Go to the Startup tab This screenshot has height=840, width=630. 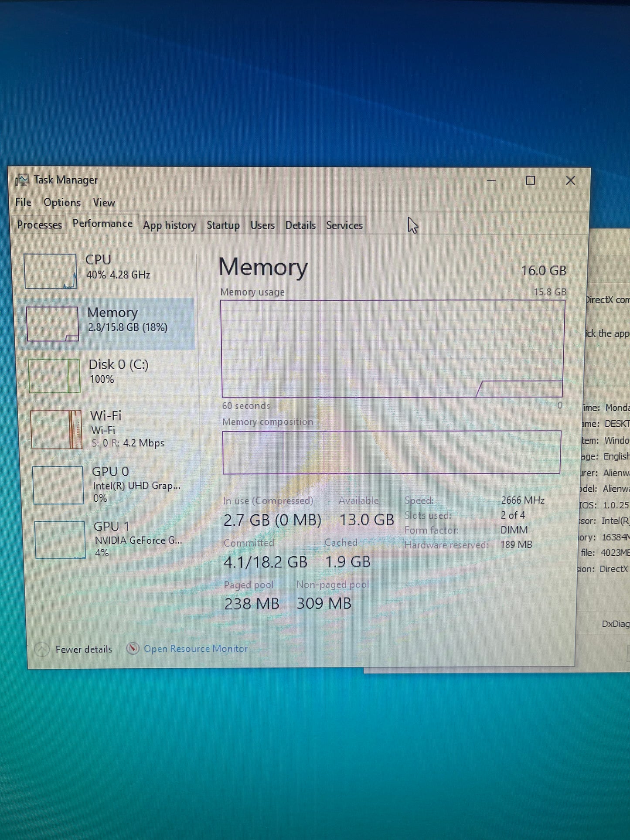point(223,225)
